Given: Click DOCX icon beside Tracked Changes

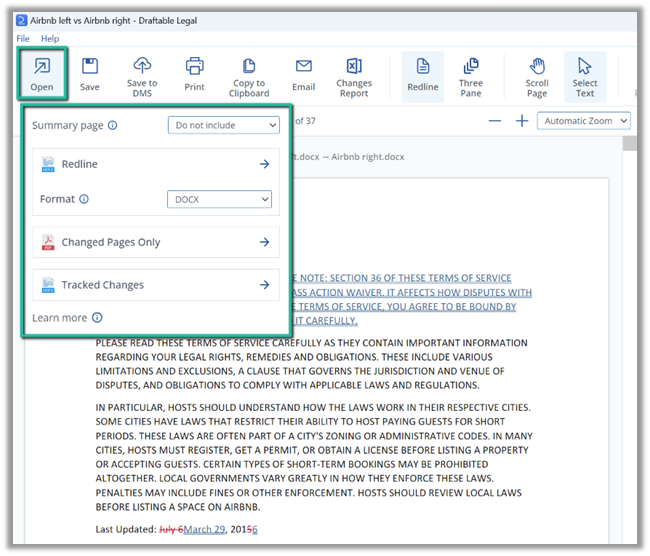Looking at the screenshot, I should click(48, 285).
